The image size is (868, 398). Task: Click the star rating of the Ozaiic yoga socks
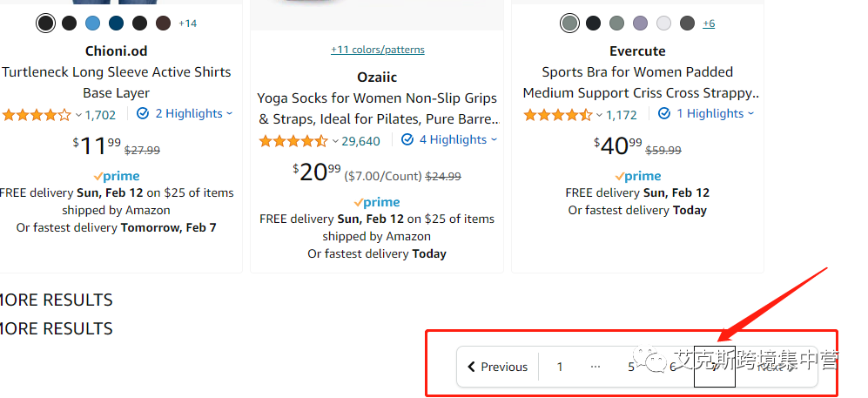293,140
